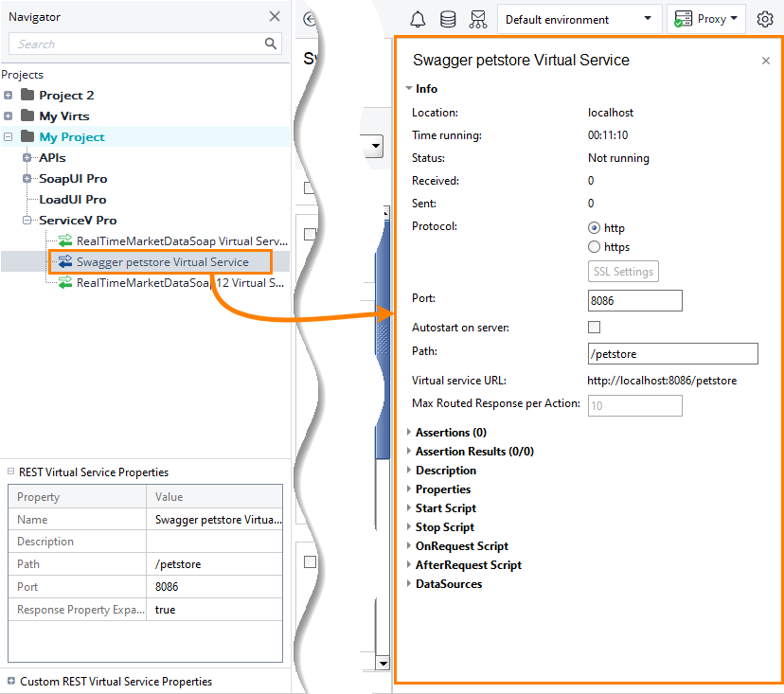The image size is (784, 694).
Task: Click the Virtual service URL text
Action: pyautogui.click(x=662, y=381)
